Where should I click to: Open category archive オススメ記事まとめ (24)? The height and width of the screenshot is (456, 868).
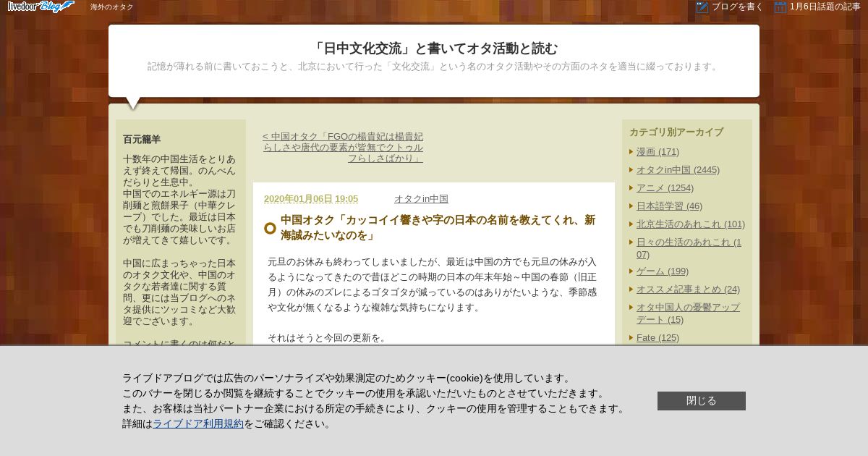688,290
